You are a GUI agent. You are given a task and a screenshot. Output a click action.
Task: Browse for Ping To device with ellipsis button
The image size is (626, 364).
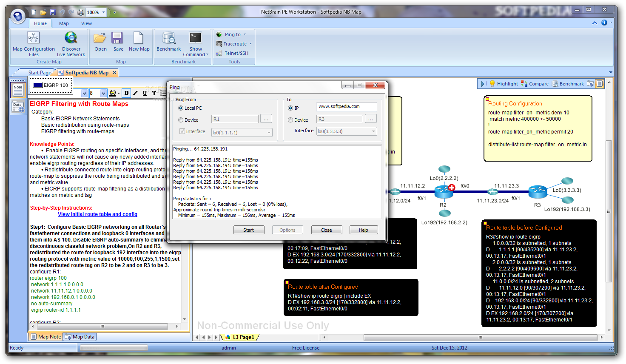click(x=370, y=119)
